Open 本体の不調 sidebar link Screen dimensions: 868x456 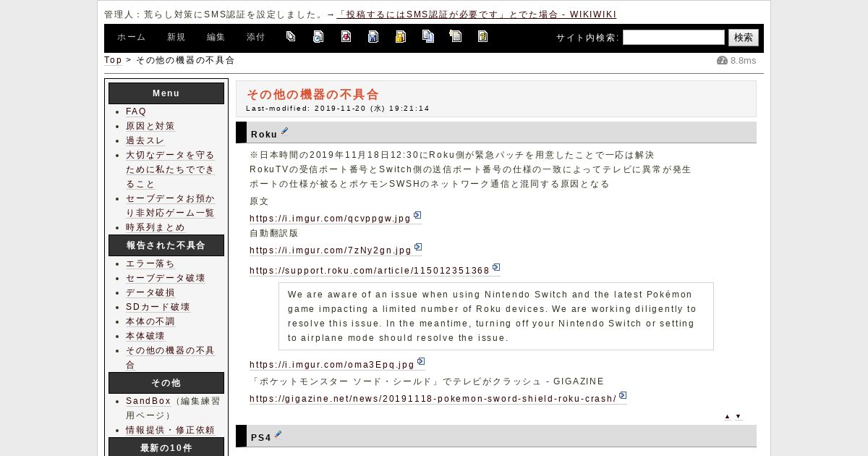[150, 321]
